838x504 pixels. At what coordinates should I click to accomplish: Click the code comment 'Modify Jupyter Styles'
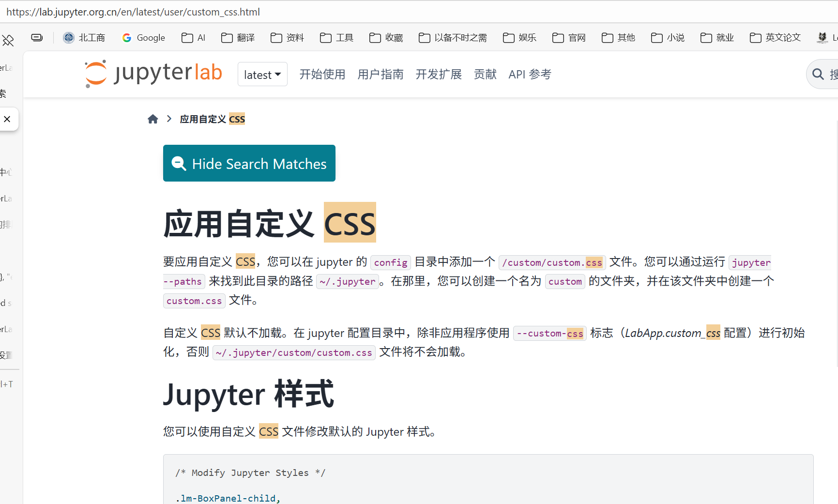point(250,473)
